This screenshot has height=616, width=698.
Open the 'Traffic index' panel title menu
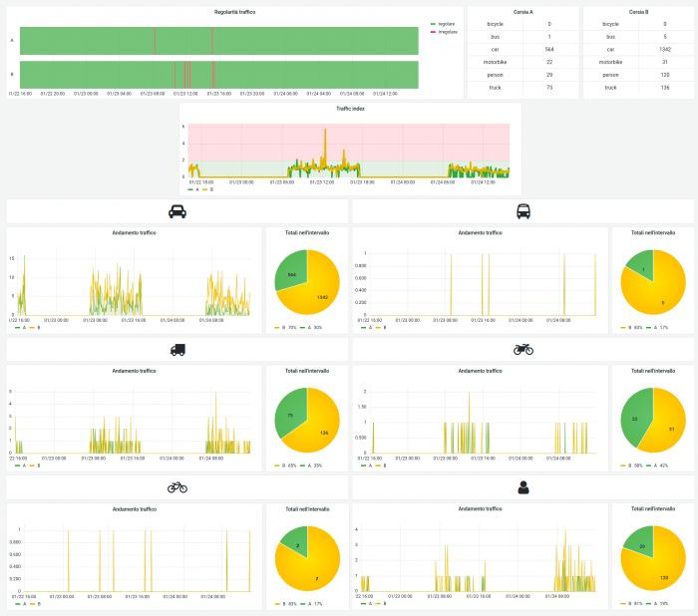point(349,108)
